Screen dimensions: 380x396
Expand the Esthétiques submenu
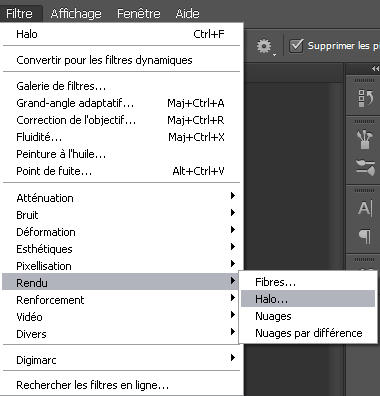coord(121,249)
